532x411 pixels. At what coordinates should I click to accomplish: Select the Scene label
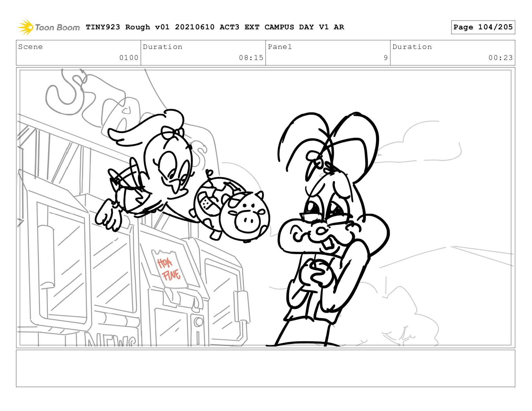pyautogui.click(x=30, y=47)
